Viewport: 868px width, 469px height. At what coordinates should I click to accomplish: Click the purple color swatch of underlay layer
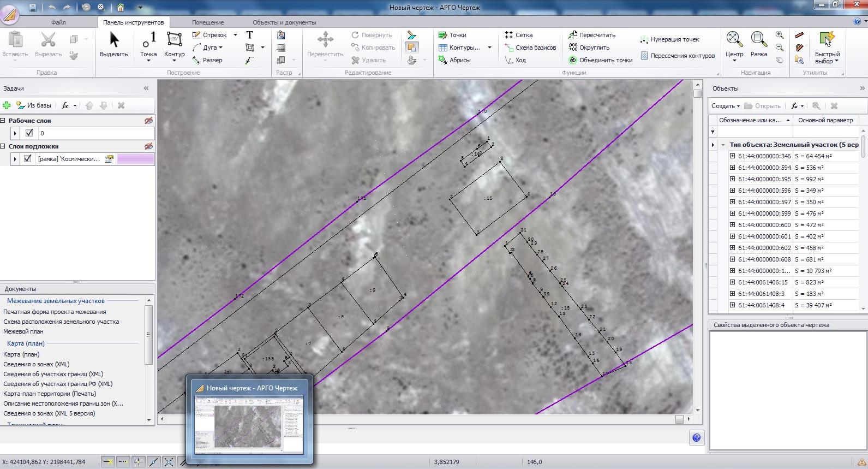[135, 159]
